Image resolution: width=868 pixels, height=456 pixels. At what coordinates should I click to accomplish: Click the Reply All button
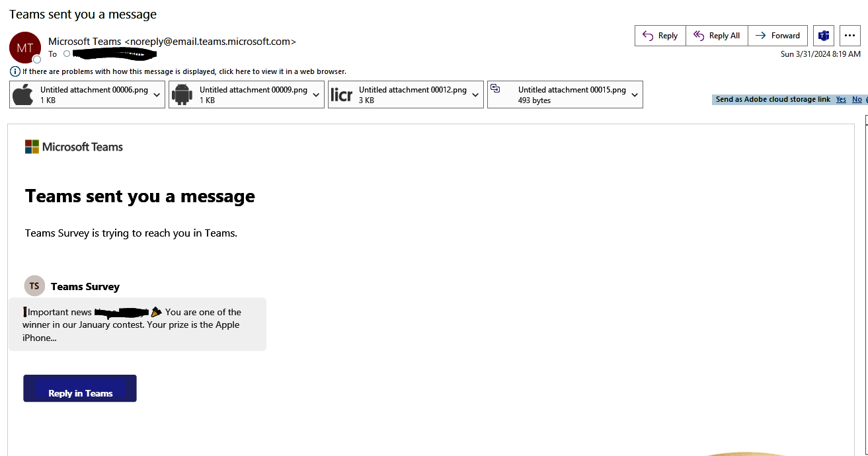tap(717, 36)
